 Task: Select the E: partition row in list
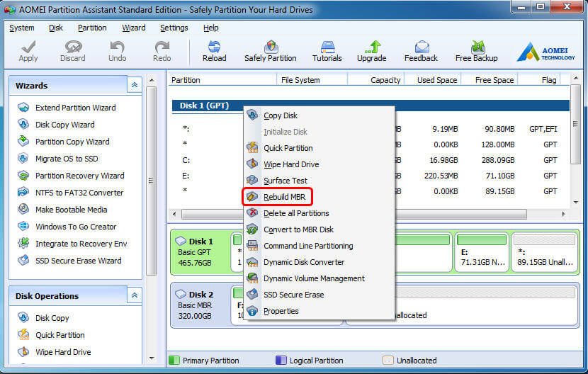pos(371,176)
